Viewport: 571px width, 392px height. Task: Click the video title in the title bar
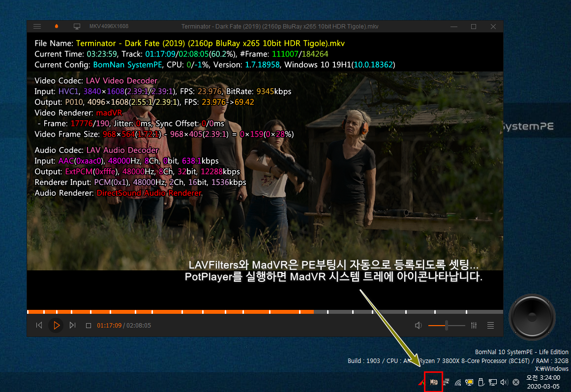[280, 26]
